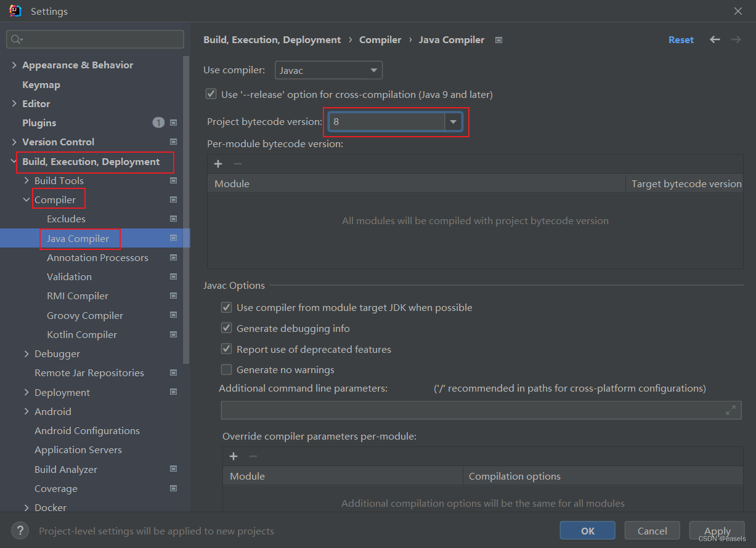Click the settings tree vertical scrollbar

click(187, 209)
